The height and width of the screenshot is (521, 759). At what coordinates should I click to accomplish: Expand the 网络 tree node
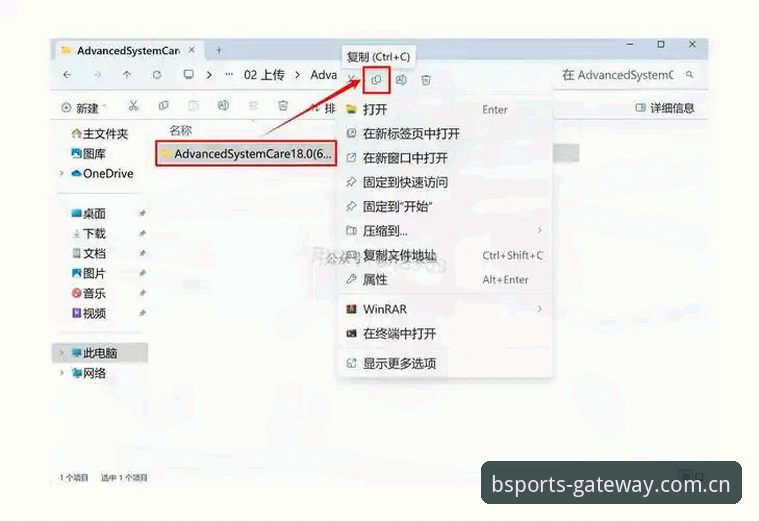(61, 373)
